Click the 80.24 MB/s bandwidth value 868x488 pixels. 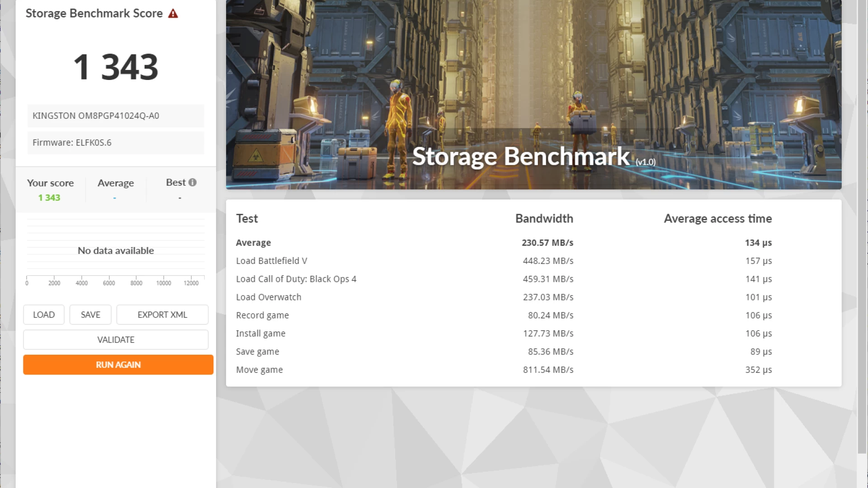coord(551,315)
